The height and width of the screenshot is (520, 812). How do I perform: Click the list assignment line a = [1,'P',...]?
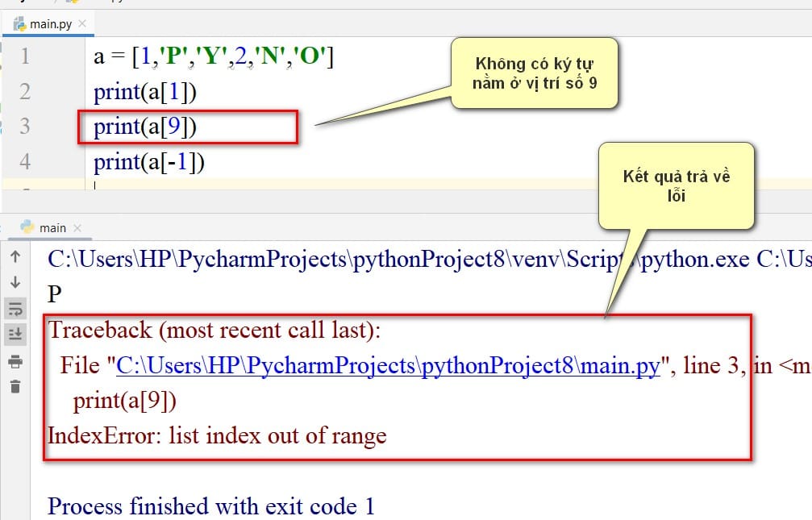(x=214, y=56)
